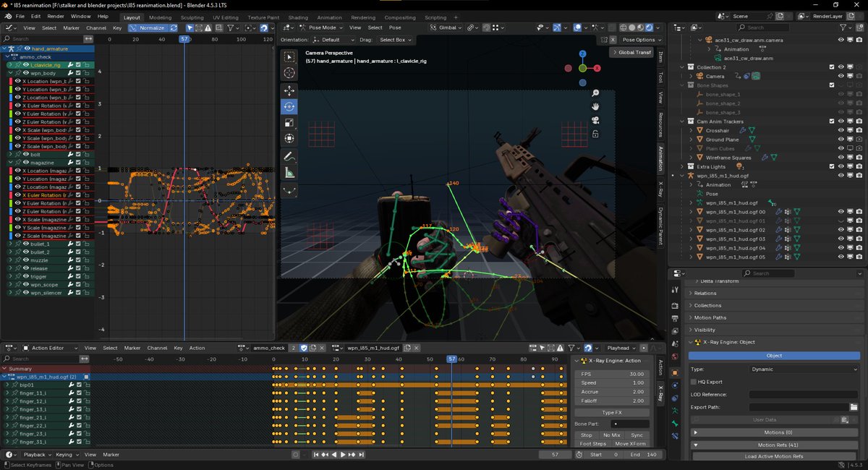
Task: Click the Type FX button
Action: [x=612, y=412]
